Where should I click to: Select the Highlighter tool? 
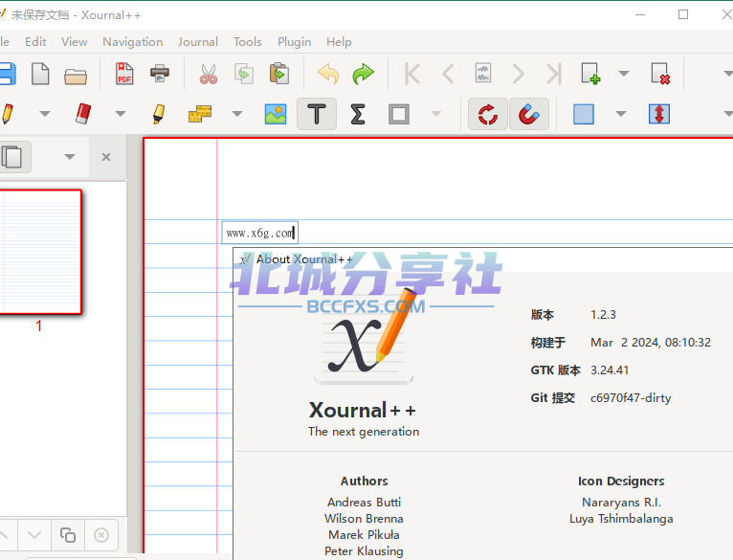click(159, 114)
